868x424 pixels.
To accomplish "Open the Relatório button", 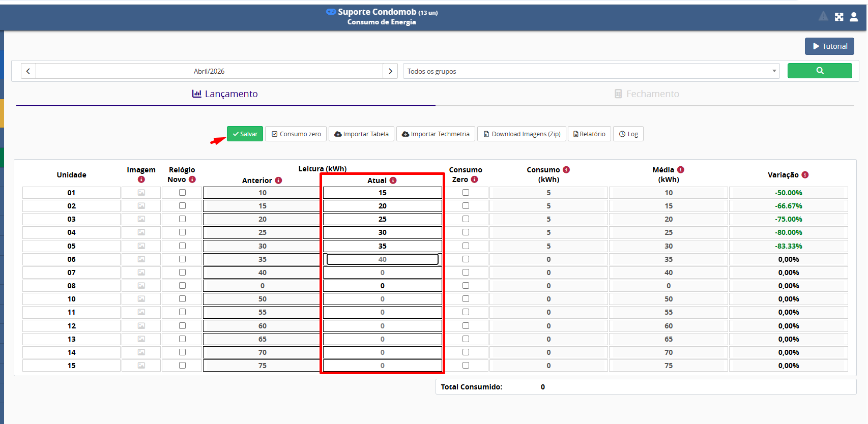I will tap(589, 134).
